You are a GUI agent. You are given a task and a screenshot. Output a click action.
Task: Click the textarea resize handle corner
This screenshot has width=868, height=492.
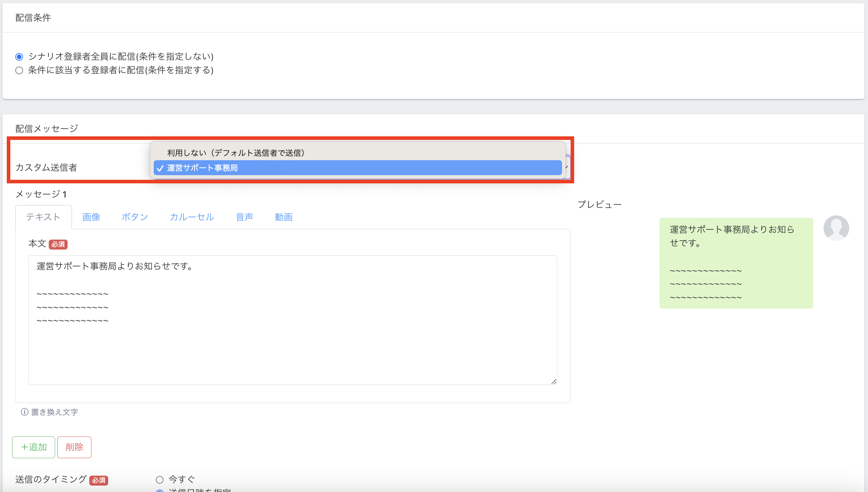click(x=554, y=382)
